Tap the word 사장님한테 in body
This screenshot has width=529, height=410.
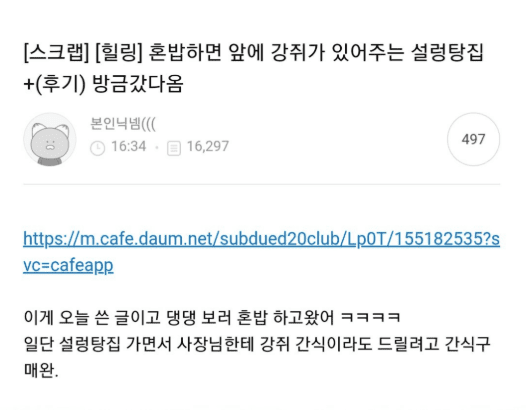pos(216,344)
